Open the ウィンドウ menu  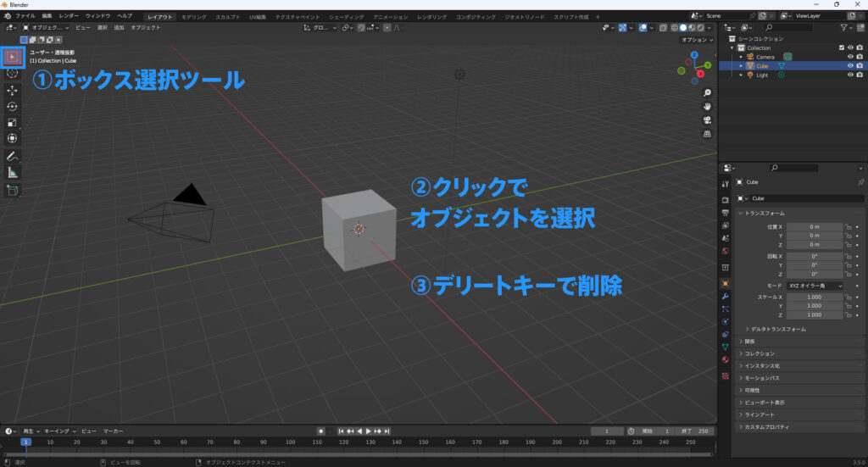97,16
